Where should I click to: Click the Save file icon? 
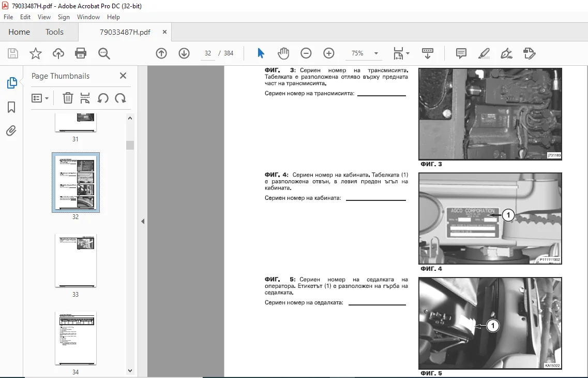(13, 53)
